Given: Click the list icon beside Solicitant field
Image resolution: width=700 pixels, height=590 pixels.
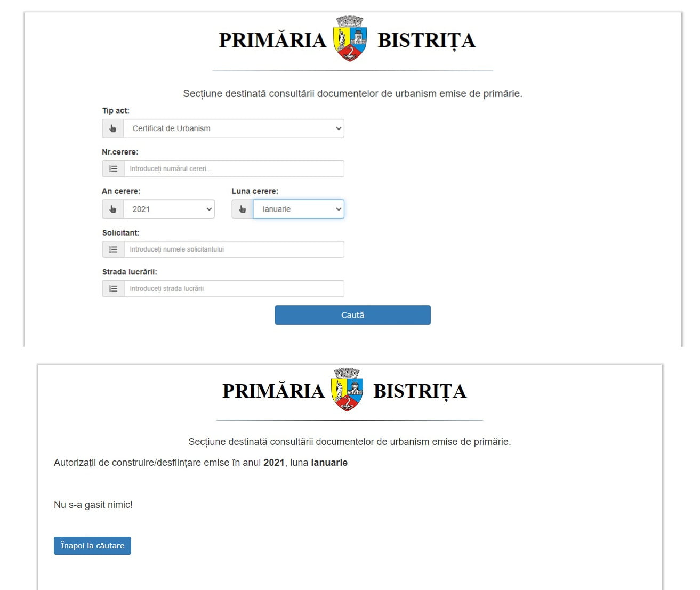Looking at the screenshot, I should pyautogui.click(x=113, y=249).
